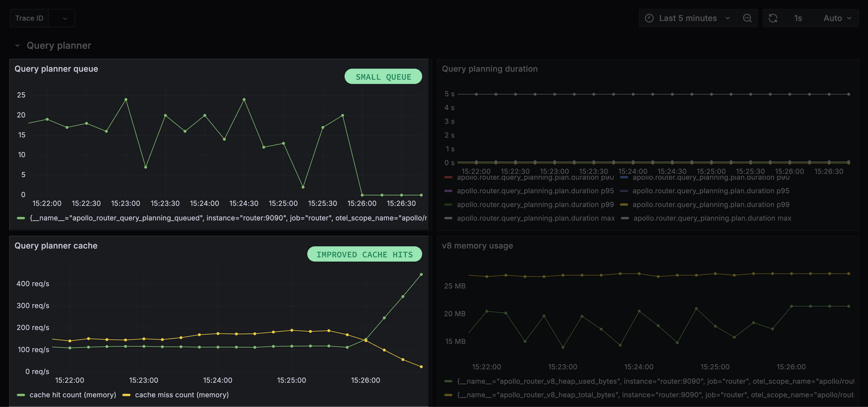Toggle the apollo_router_query_planning_queued legend series
Image resolution: width=868 pixels, height=407 pixels.
point(228,218)
